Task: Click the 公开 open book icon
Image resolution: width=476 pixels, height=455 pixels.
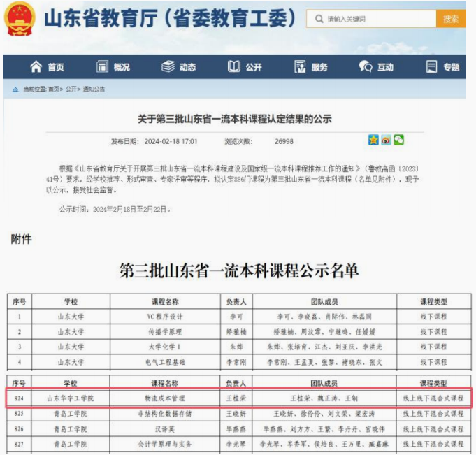Action: pyautogui.click(x=234, y=66)
